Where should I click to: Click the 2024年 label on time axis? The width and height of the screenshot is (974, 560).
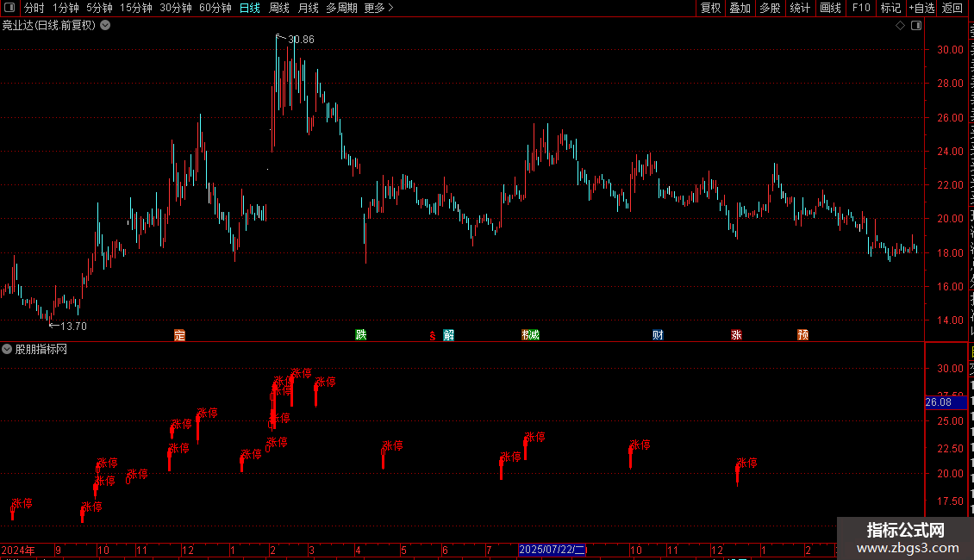tap(18, 550)
